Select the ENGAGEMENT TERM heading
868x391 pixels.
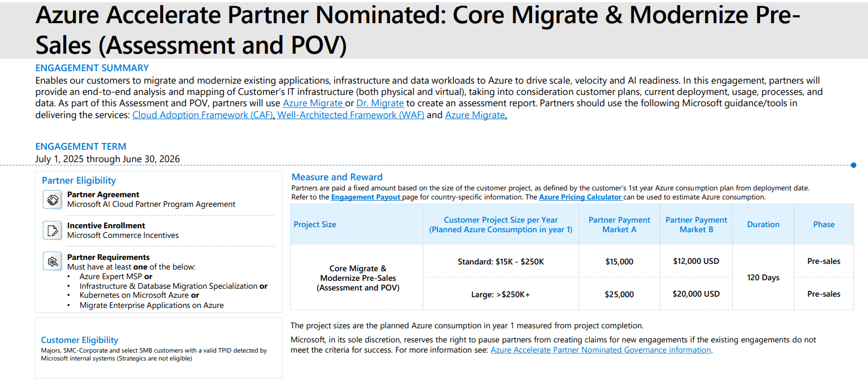pyautogui.click(x=81, y=146)
